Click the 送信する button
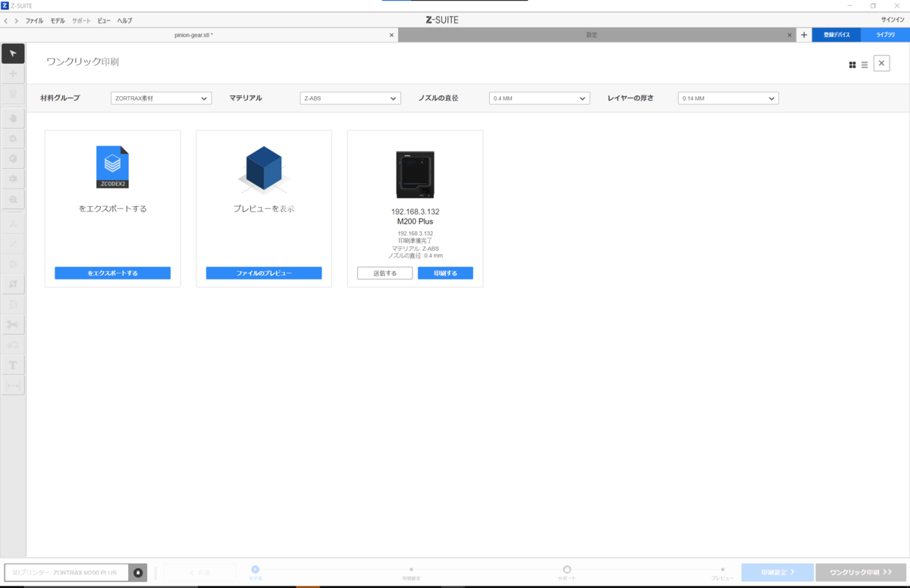Screen dimensions: 910x588 [385, 273]
